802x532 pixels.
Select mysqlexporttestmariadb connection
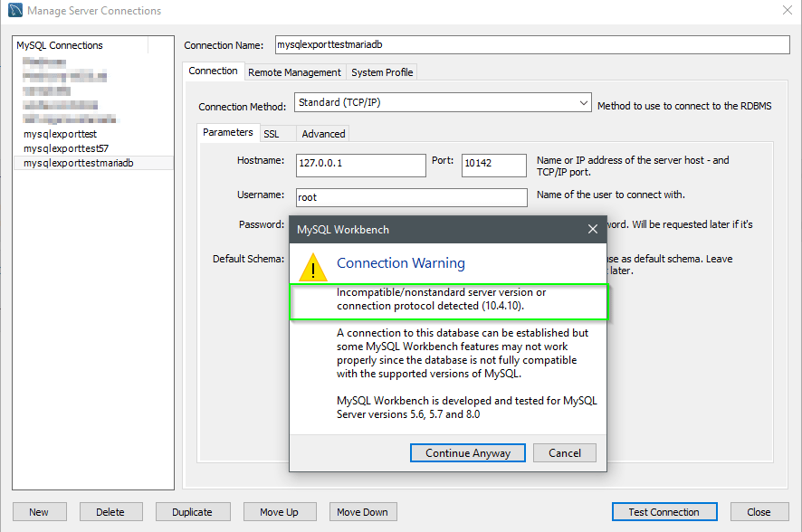point(93,163)
